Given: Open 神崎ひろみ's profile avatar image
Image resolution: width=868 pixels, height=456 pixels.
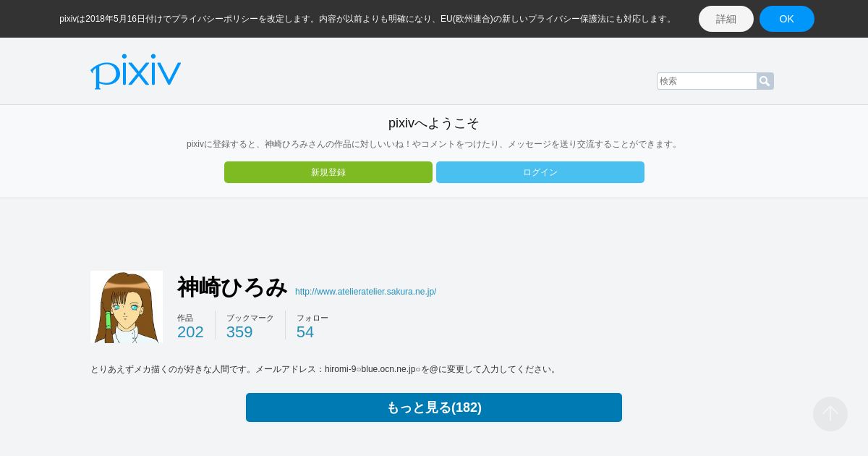Looking at the screenshot, I should (127, 307).
